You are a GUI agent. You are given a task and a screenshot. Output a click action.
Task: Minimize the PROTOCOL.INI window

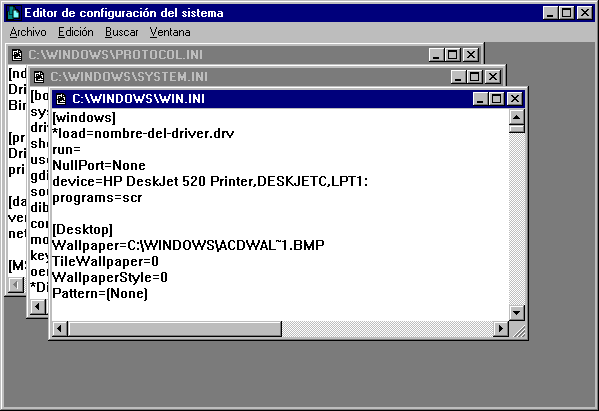pyautogui.click(x=436, y=55)
